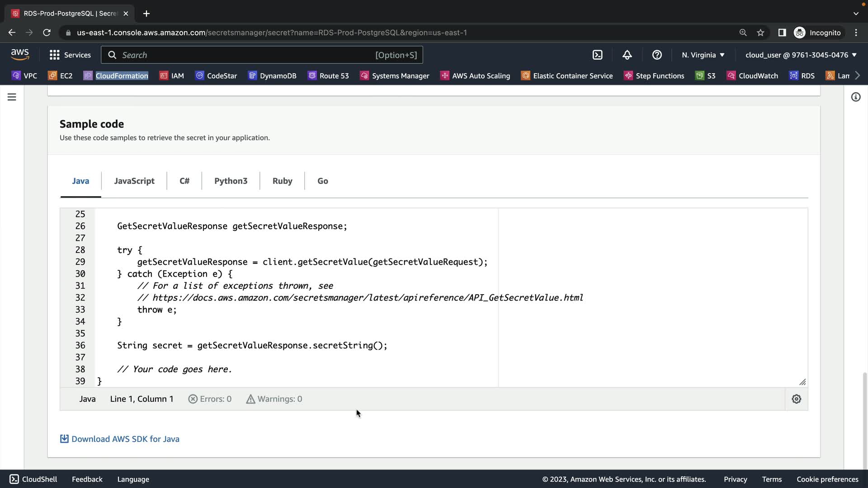Screen dimensions: 868x488
Task: Open the DynamoDB favorites shortcut
Action: coord(272,76)
